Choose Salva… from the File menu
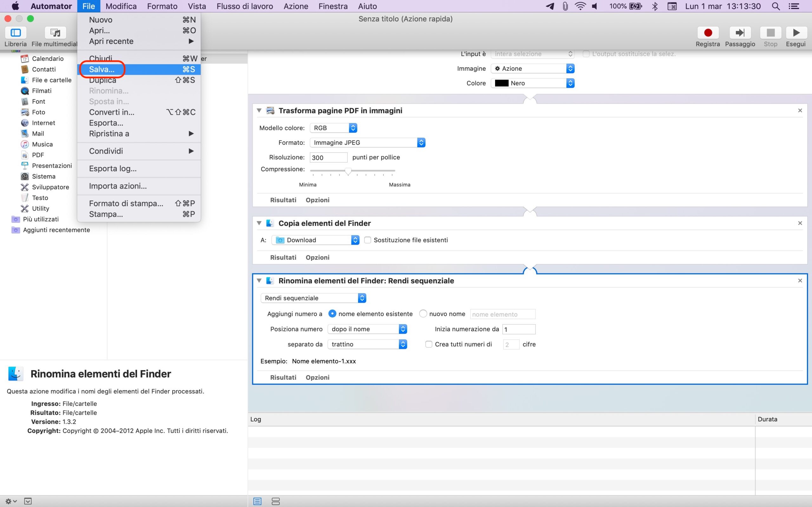 coord(102,69)
